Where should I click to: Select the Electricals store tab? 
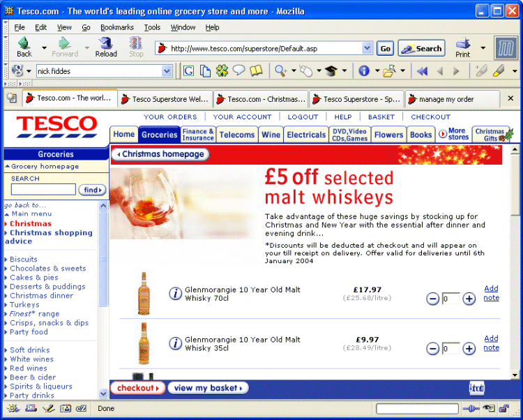(x=306, y=135)
